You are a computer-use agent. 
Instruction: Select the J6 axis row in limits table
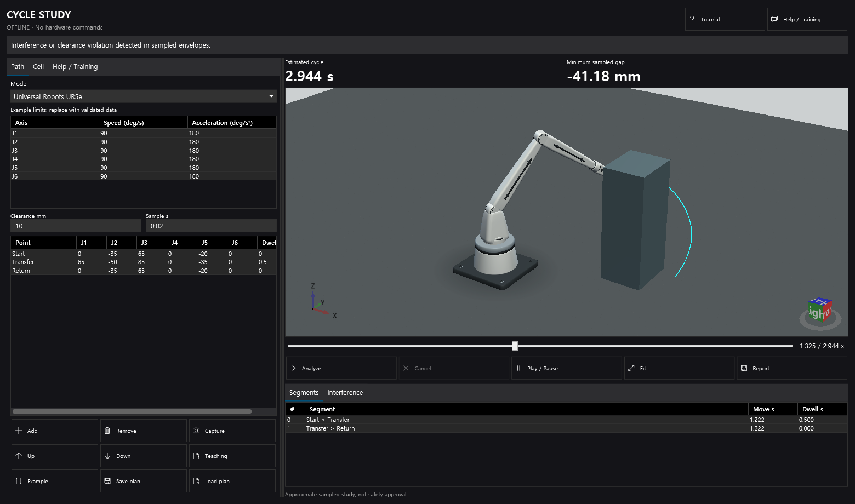pos(144,176)
